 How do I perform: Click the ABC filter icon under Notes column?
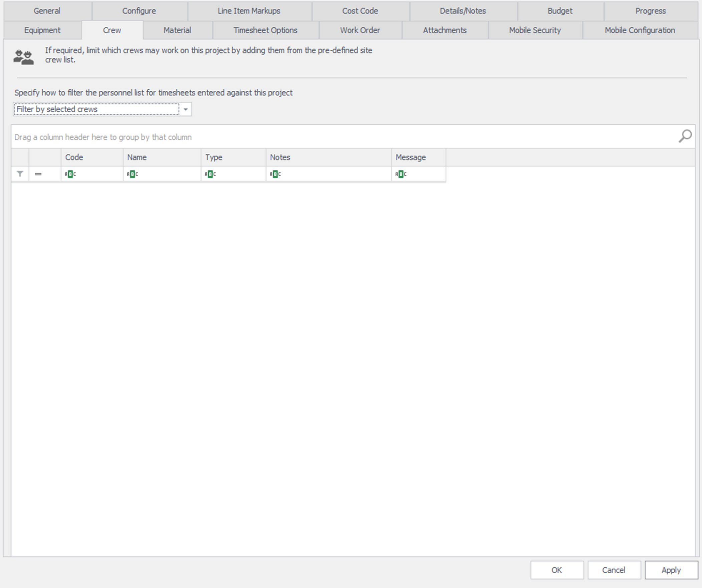[275, 174]
